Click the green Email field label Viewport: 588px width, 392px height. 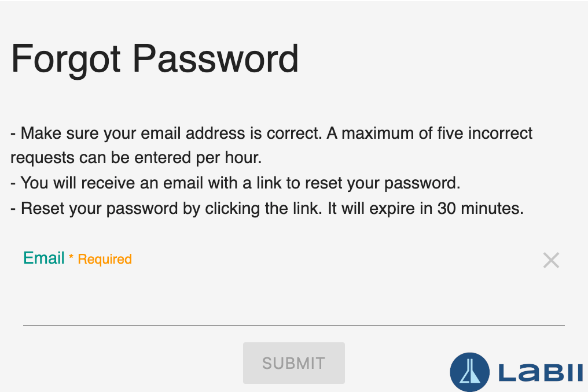[x=44, y=258]
